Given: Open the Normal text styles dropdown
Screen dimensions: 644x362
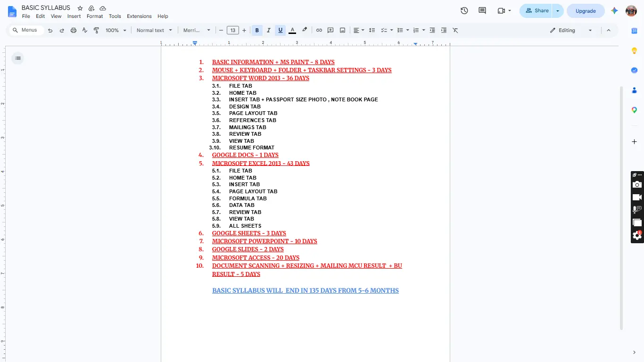Looking at the screenshot, I should [x=155, y=30].
